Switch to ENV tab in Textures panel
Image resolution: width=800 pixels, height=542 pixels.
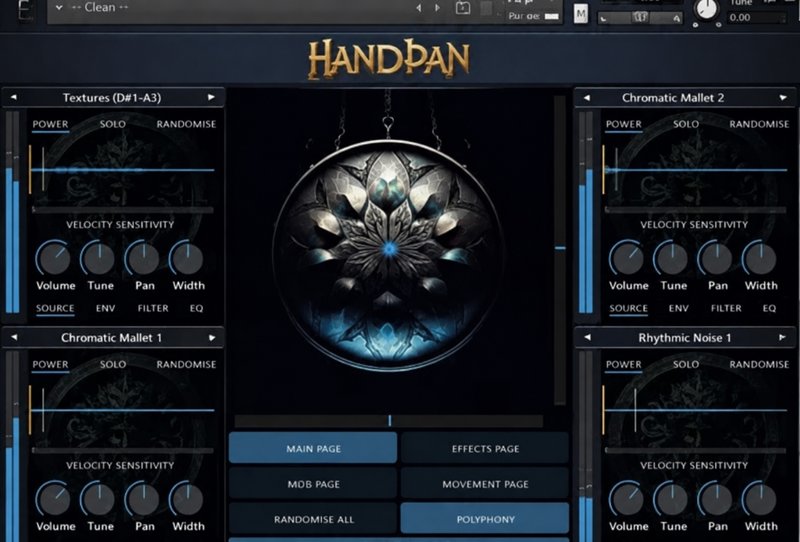[106, 308]
